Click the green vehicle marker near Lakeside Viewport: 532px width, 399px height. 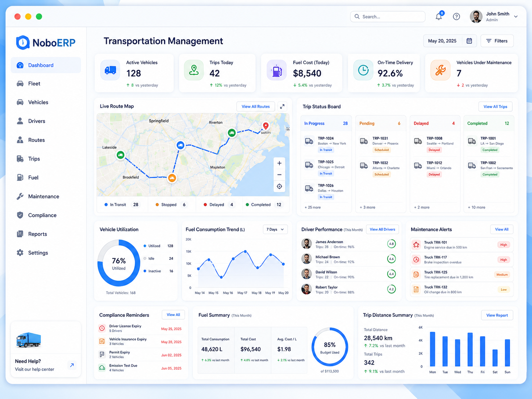[121, 155]
